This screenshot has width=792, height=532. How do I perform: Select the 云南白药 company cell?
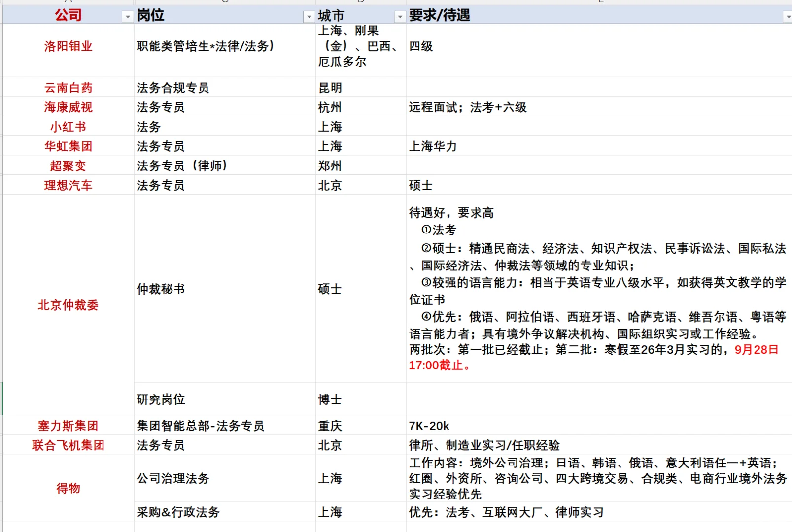[x=68, y=87]
